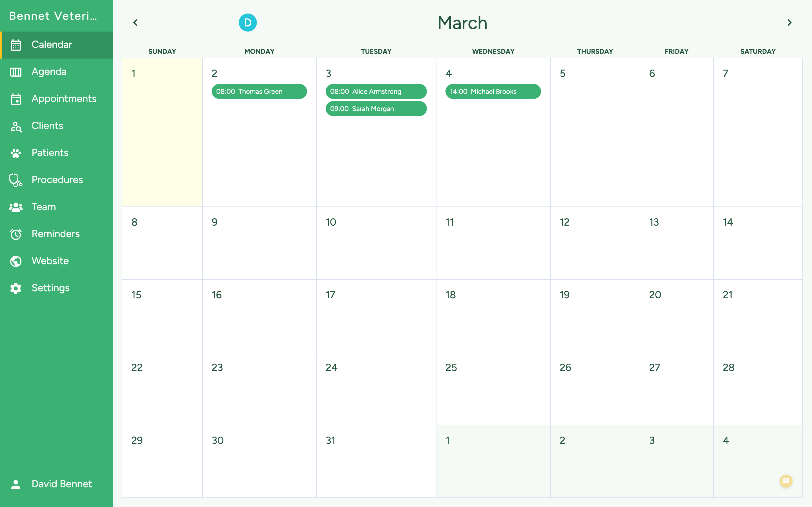Select the Procedures stethoscope icon
The image size is (812, 507).
16,180
